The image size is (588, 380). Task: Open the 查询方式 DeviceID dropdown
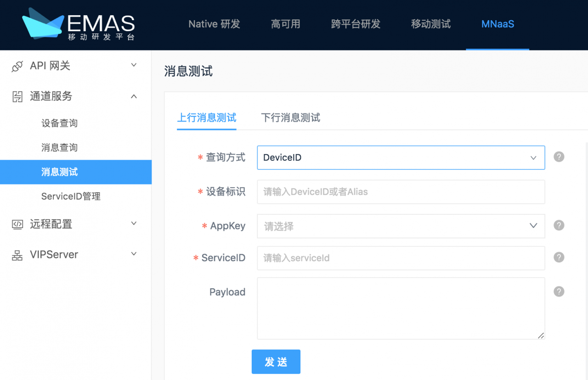tap(401, 157)
